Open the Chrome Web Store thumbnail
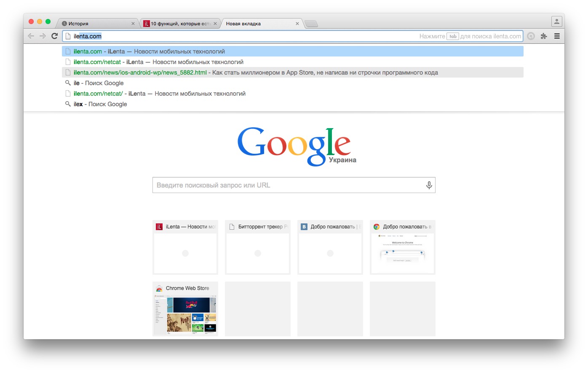Image resolution: width=588 pixels, height=373 pixels. [185, 309]
